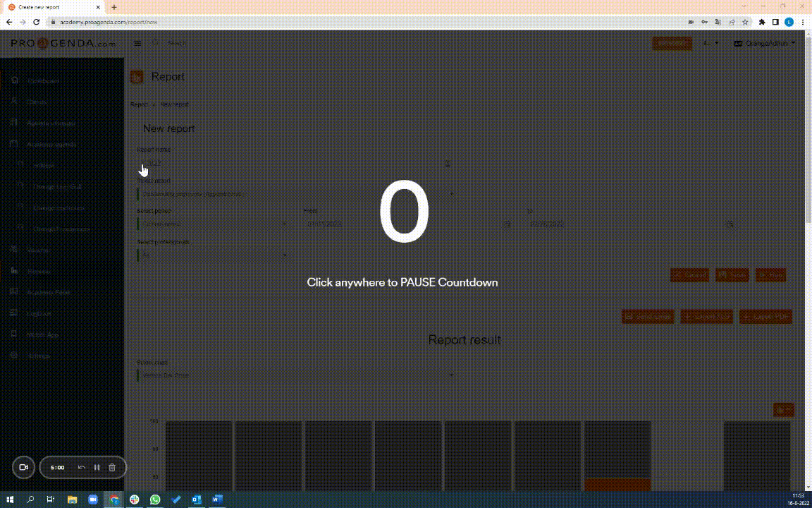Restart recording with undo arrow icon
Viewport: 812px width, 508px height.
click(x=81, y=467)
